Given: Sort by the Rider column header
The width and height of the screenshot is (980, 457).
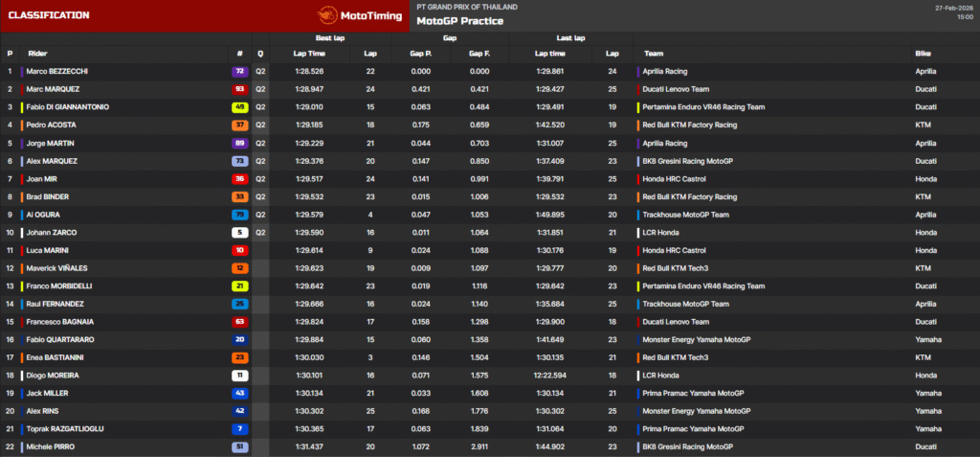Looking at the screenshot, I should click(x=37, y=54).
